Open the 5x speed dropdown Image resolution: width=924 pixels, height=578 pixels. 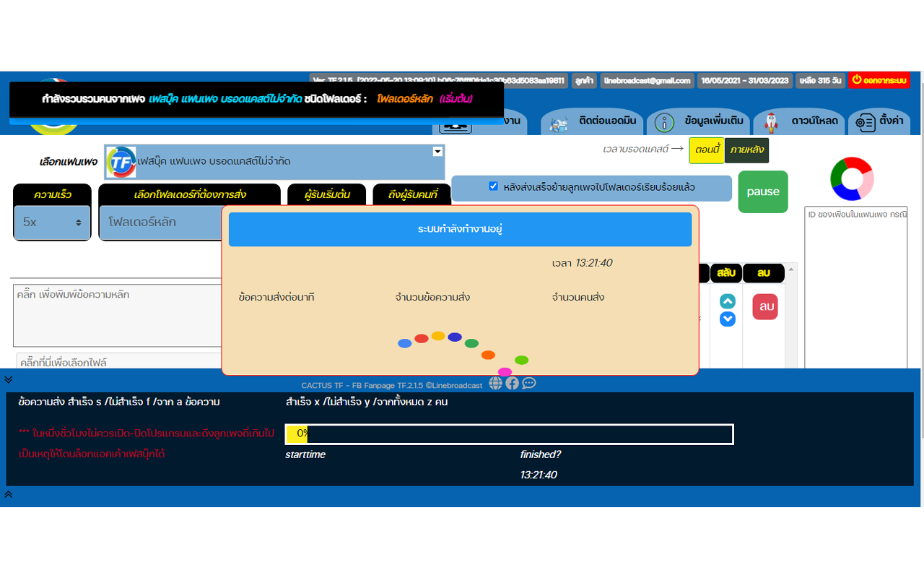tap(52, 223)
